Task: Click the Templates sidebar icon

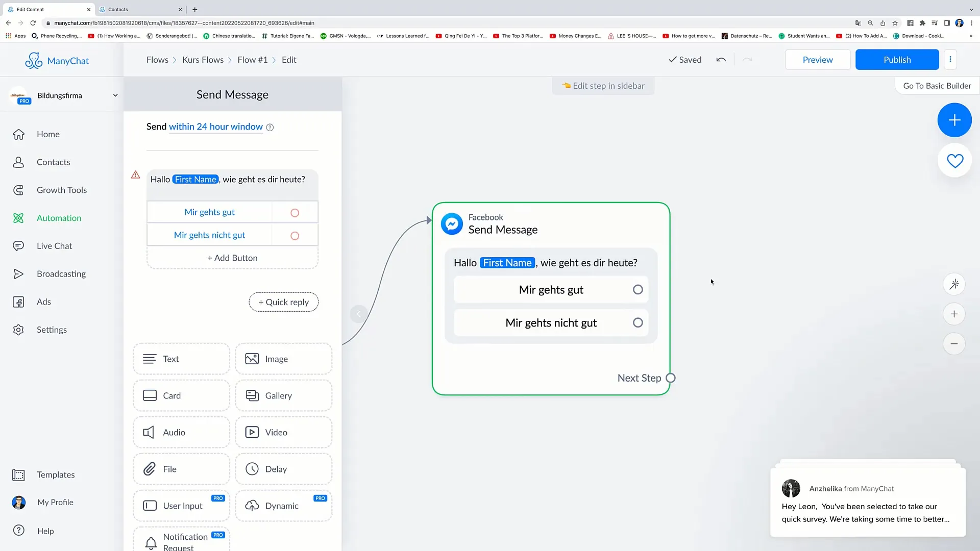Action: pos(18,475)
